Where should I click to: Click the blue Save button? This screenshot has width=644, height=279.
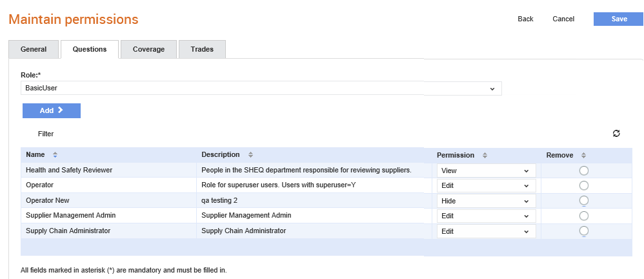618,19
